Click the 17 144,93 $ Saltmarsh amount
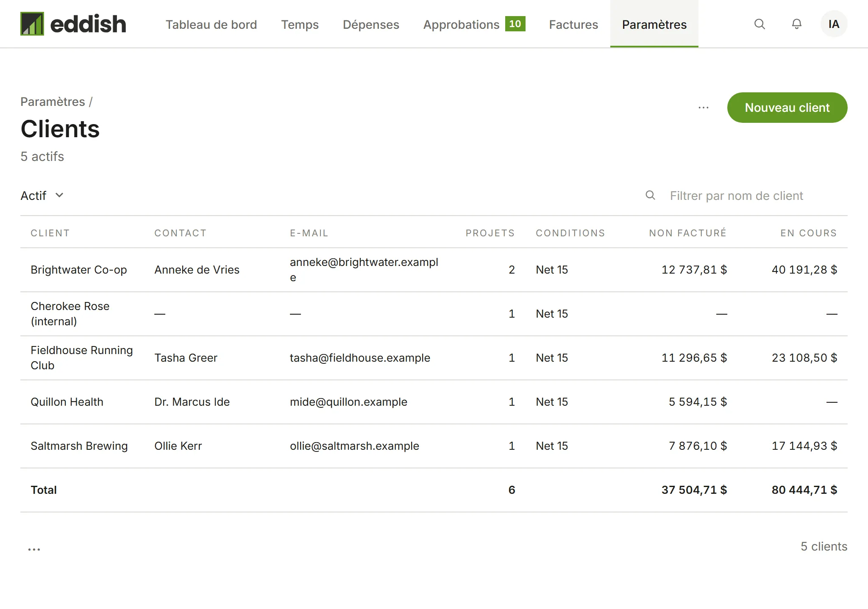 [x=804, y=446]
